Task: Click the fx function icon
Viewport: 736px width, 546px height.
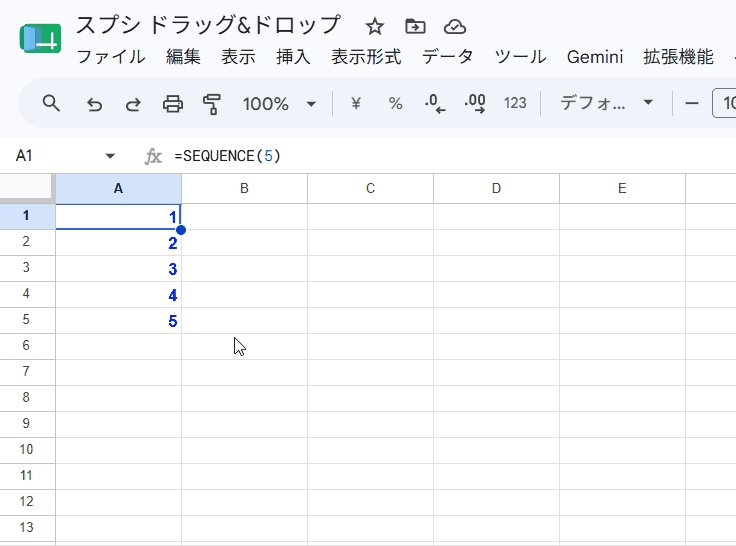Action: pyautogui.click(x=153, y=156)
